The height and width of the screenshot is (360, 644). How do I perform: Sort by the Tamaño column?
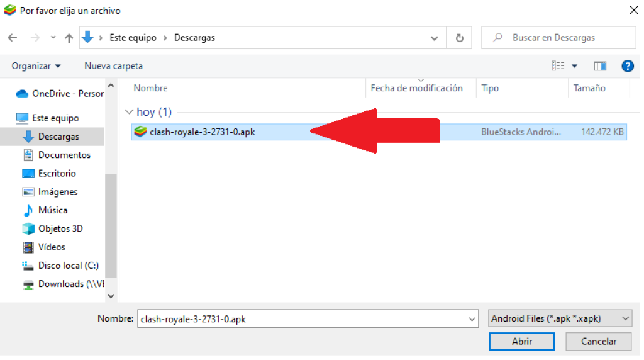(589, 88)
